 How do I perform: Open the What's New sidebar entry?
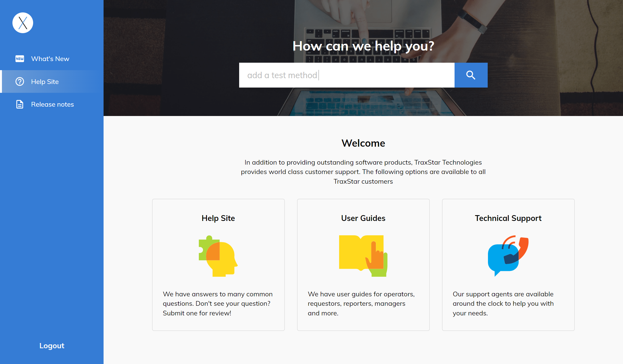[50, 59]
